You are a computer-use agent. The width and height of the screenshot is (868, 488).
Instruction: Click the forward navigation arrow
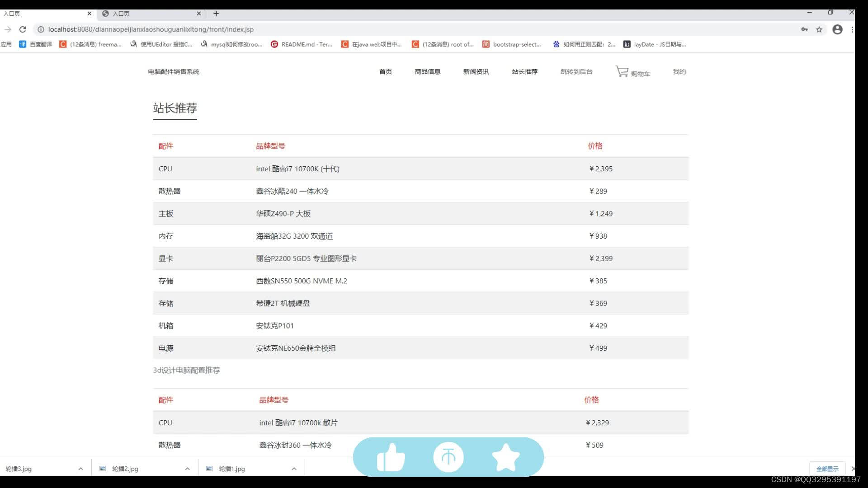8,29
